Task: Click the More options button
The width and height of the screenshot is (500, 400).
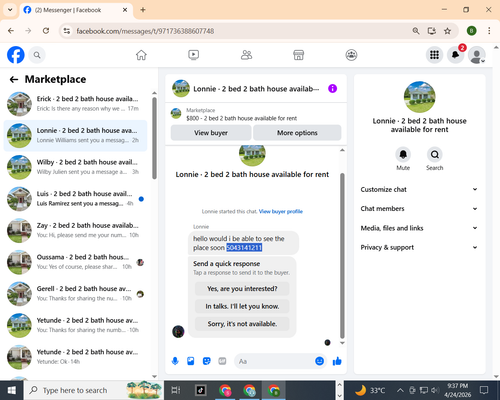Action: (x=297, y=133)
